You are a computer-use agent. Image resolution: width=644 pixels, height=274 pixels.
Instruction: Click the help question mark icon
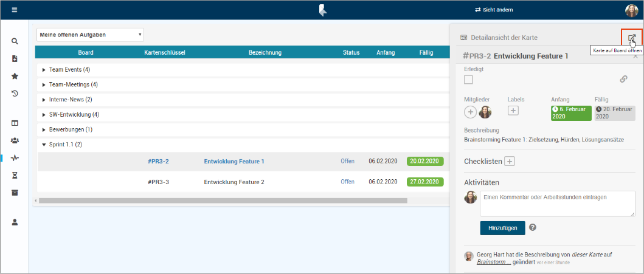click(x=533, y=227)
